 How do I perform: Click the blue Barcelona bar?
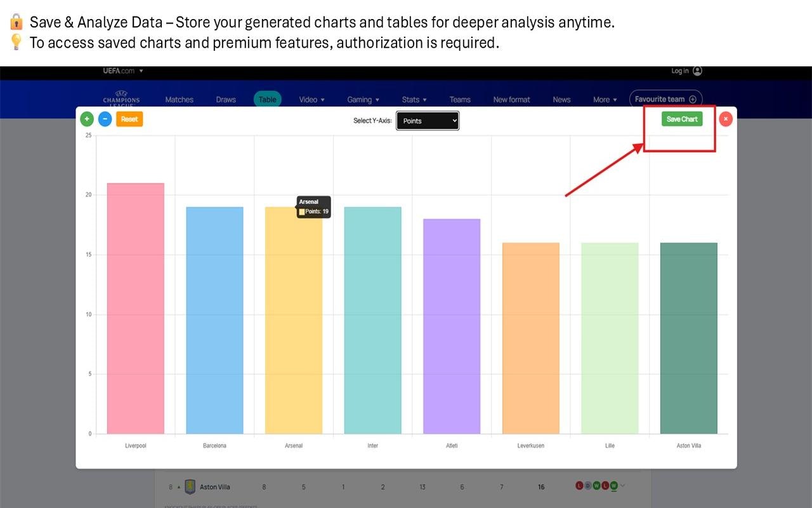coord(214,321)
